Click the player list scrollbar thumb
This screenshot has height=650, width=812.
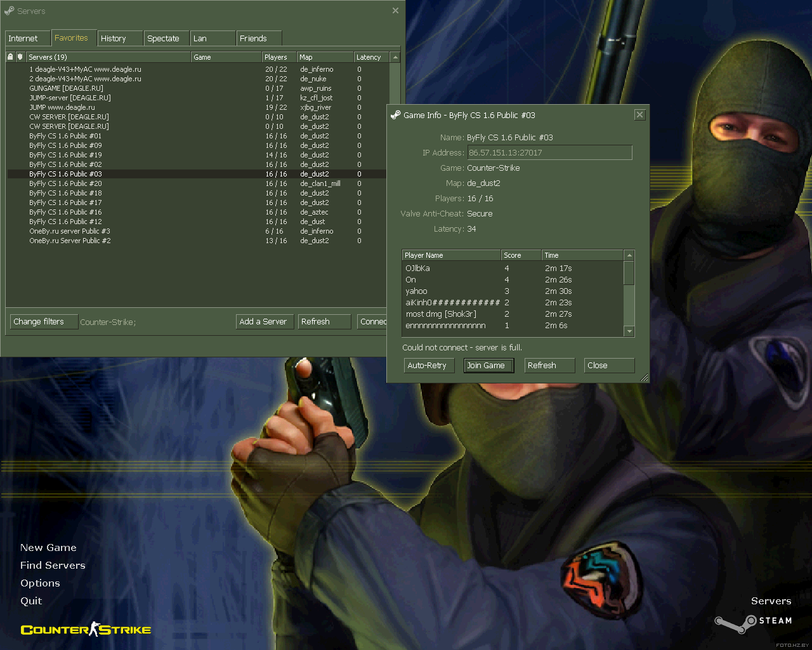point(629,273)
